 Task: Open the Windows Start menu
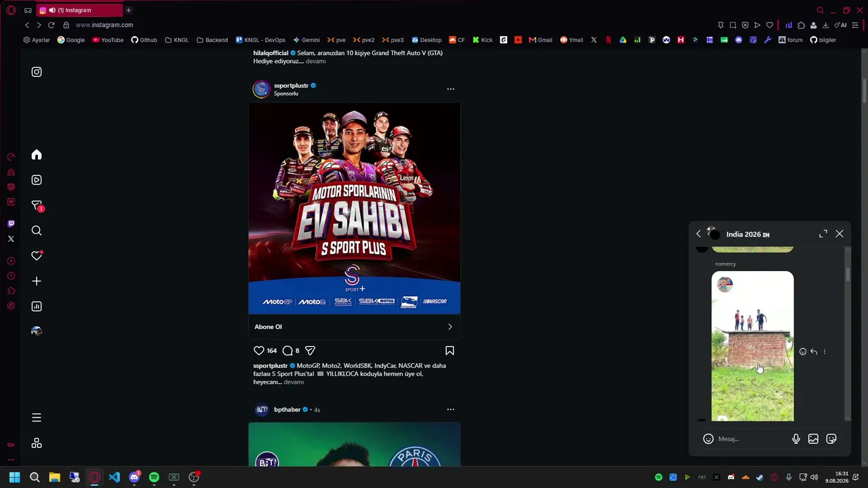[x=14, y=477]
